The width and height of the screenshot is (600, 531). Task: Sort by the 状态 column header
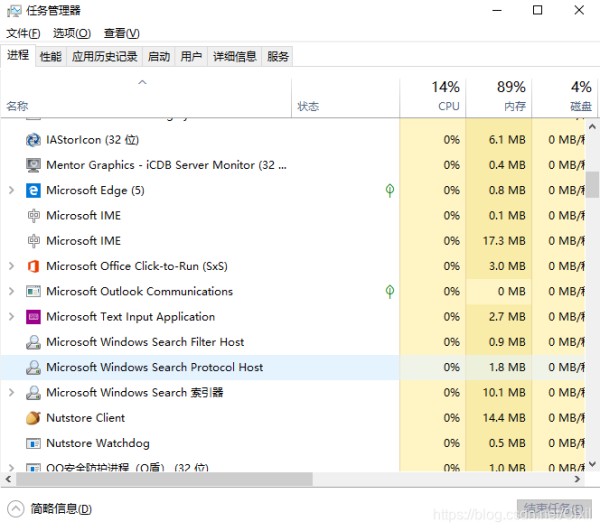click(345, 98)
